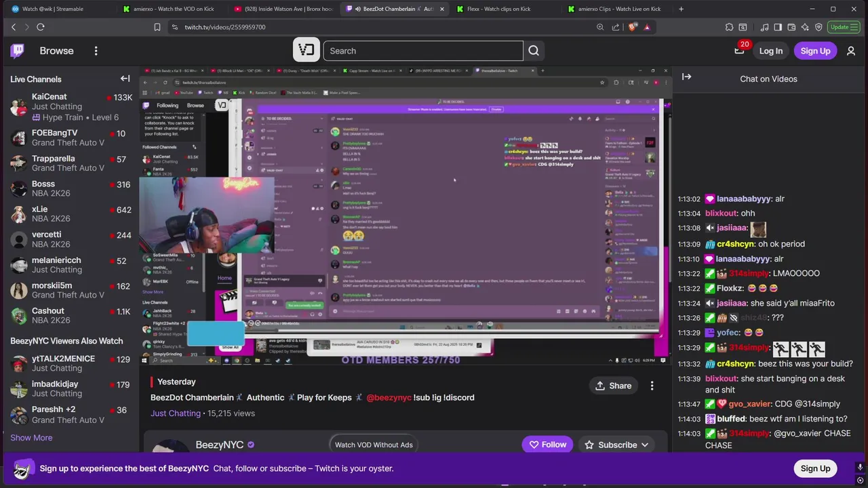The image size is (868, 488).
Task: Open the Browse link more-options menu
Action: (x=96, y=51)
